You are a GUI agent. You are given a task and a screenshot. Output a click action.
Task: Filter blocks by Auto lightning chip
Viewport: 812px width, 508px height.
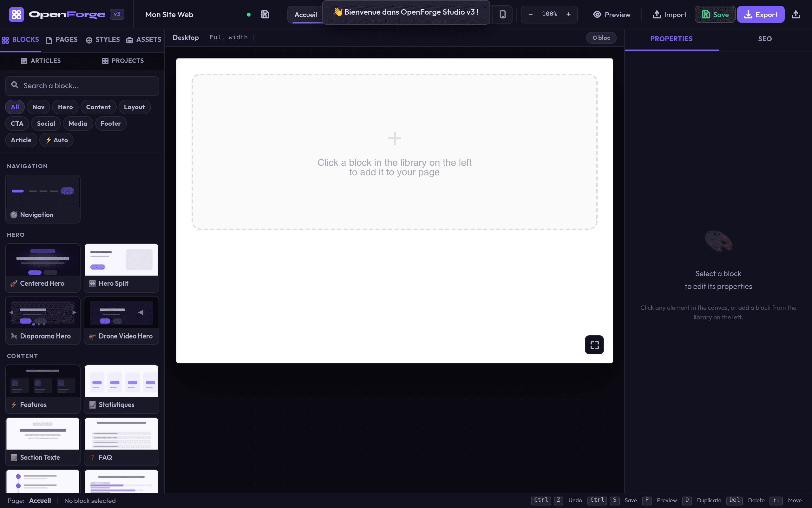56,140
